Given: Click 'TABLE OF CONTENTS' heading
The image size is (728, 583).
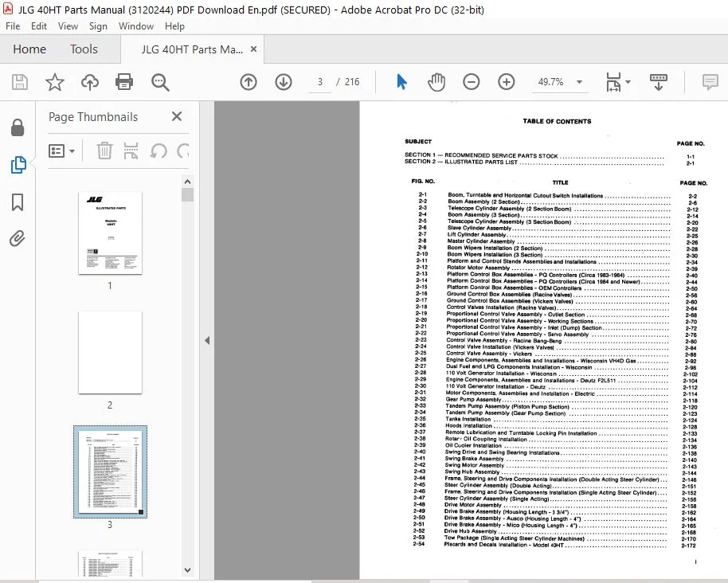Looking at the screenshot, I should pyautogui.click(x=557, y=121).
